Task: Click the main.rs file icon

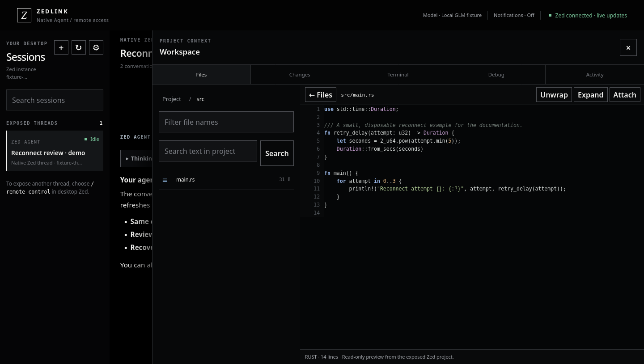Action: pos(165,180)
